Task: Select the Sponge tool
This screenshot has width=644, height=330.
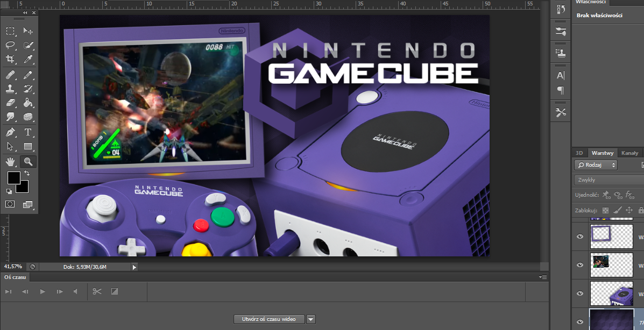Action: pyautogui.click(x=28, y=117)
